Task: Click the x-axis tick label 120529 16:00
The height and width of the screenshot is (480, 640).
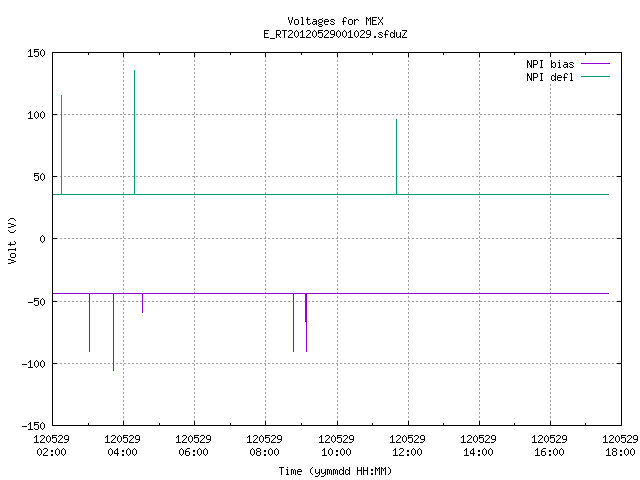Action: pos(549,446)
